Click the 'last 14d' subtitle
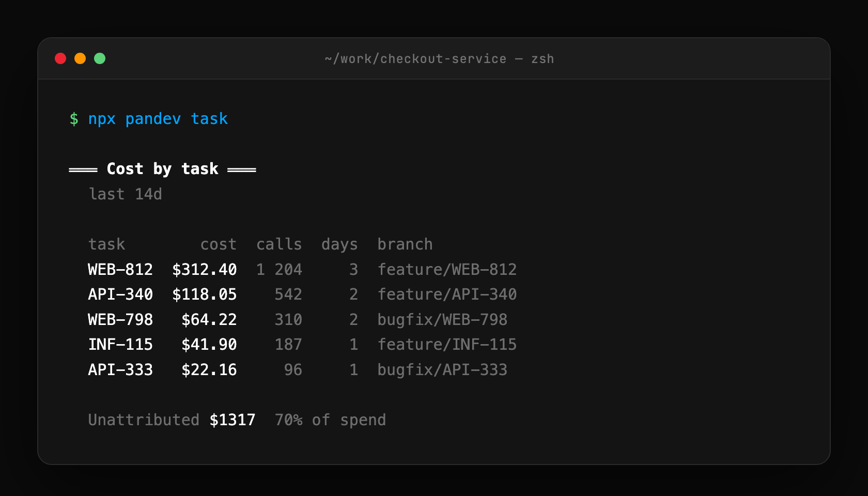 coord(125,194)
